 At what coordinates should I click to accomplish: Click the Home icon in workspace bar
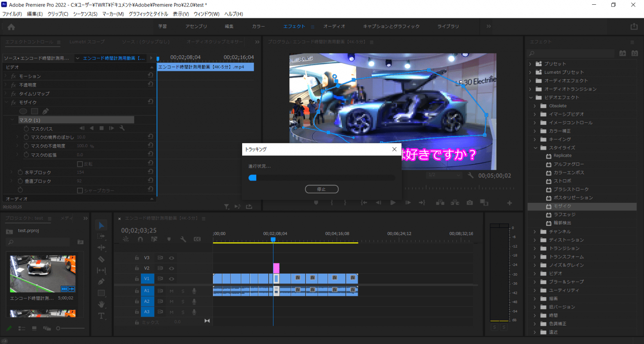pyautogui.click(x=11, y=27)
